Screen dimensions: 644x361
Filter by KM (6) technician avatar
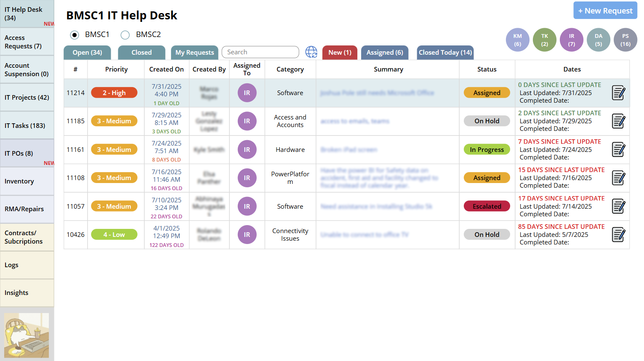click(x=517, y=40)
